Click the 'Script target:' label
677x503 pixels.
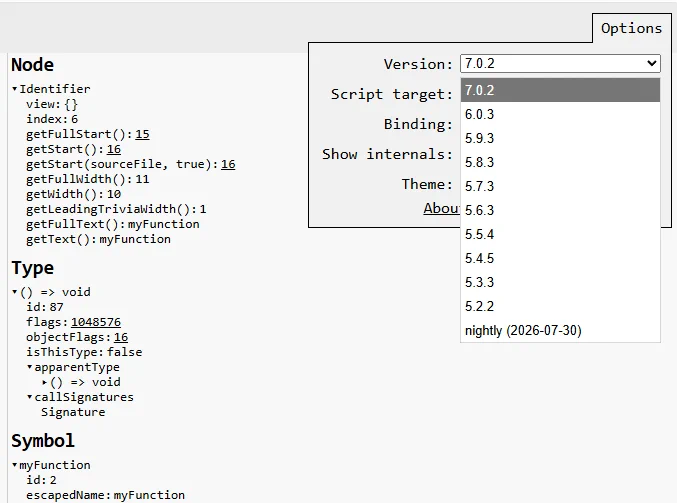click(392, 94)
